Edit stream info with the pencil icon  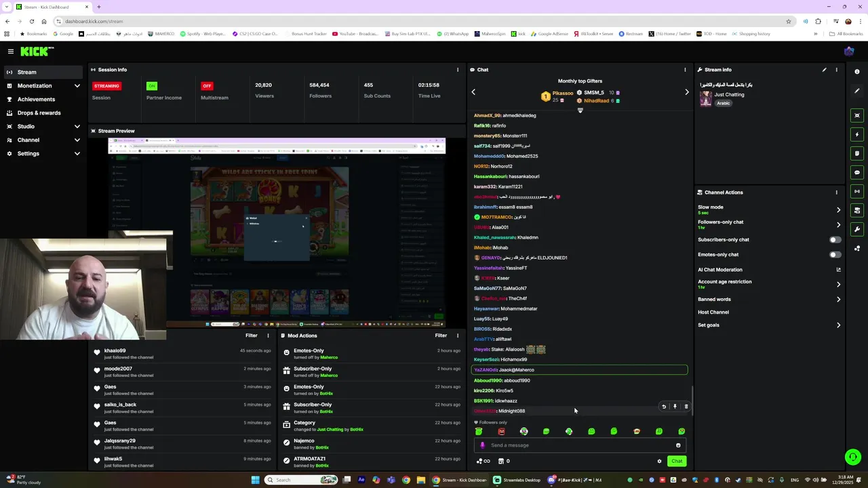[x=825, y=70]
